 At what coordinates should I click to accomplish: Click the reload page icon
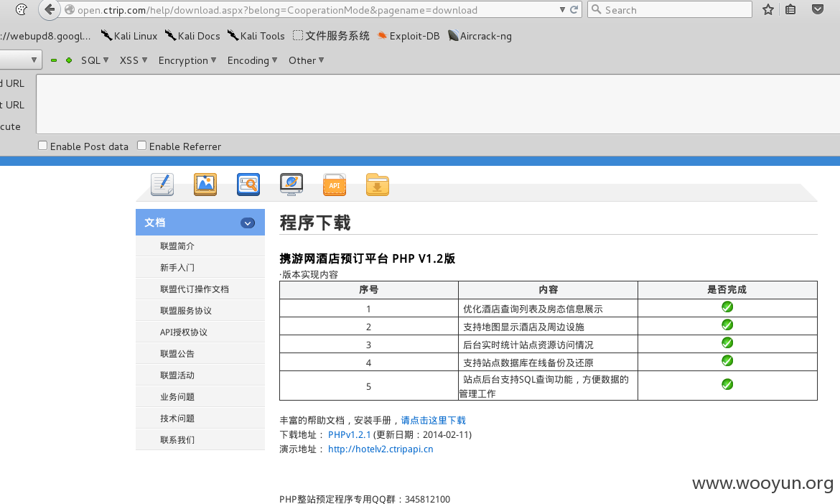click(574, 9)
